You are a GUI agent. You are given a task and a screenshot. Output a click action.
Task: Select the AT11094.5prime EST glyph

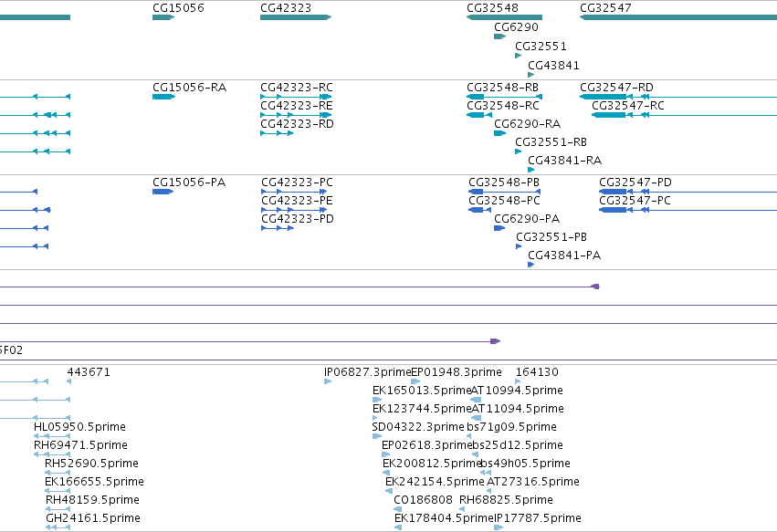tap(477, 418)
